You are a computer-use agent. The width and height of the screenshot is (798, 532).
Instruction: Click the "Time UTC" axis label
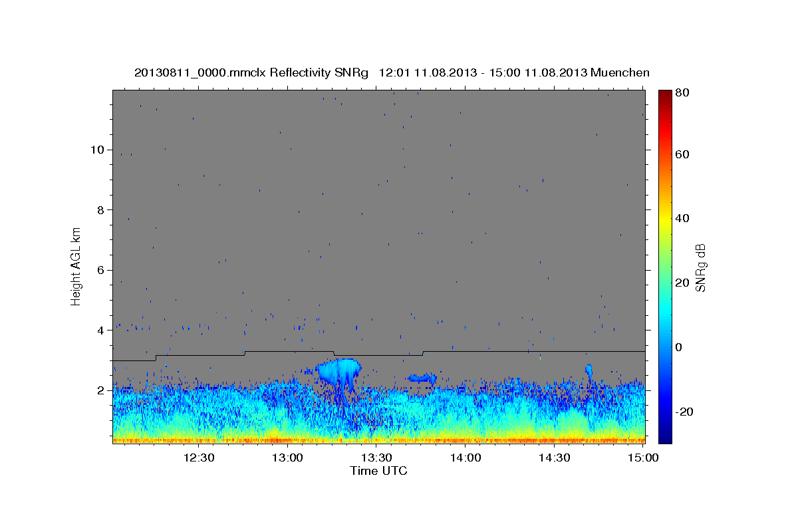378,471
